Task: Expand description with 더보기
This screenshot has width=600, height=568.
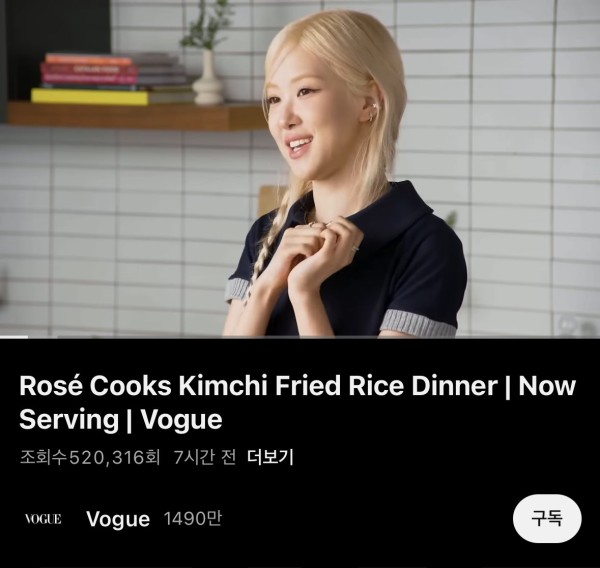Action: tap(270, 457)
